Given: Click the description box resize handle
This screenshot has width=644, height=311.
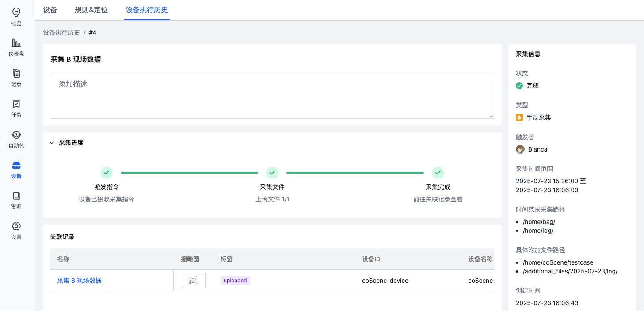Looking at the screenshot, I should (492, 116).
